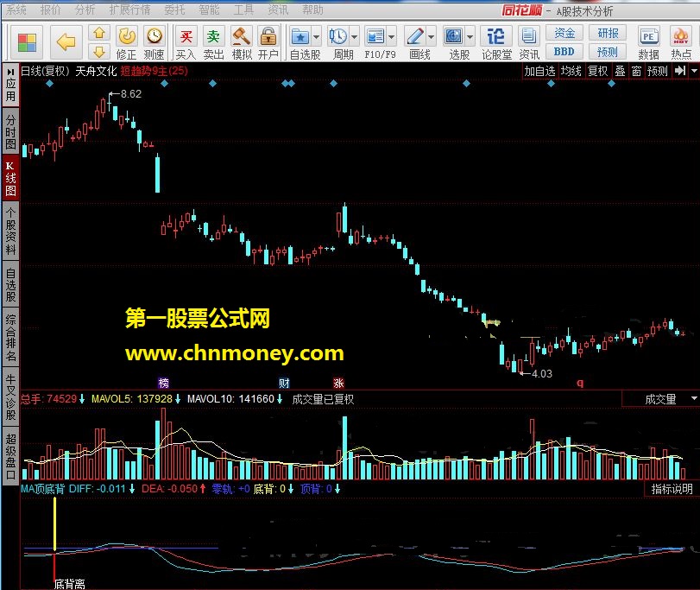Expand the chart header dropdown arrow at far right
The height and width of the screenshot is (590, 700).
click(x=694, y=71)
